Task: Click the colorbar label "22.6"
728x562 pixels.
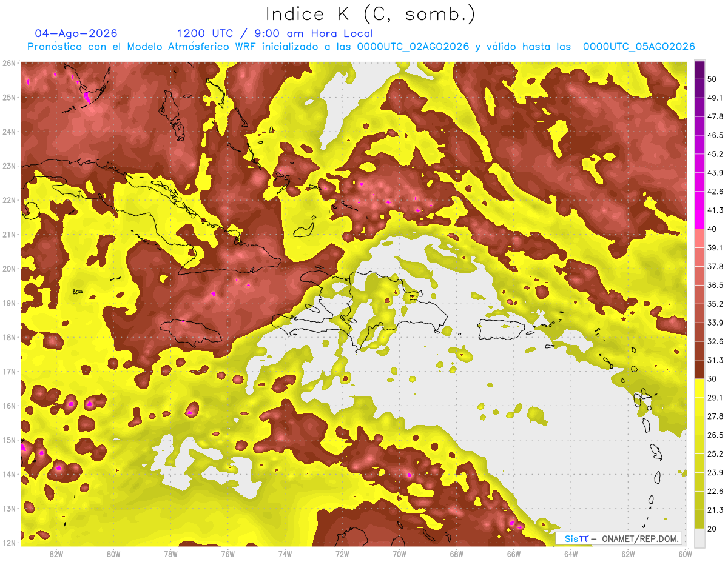Action: point(715,492)
